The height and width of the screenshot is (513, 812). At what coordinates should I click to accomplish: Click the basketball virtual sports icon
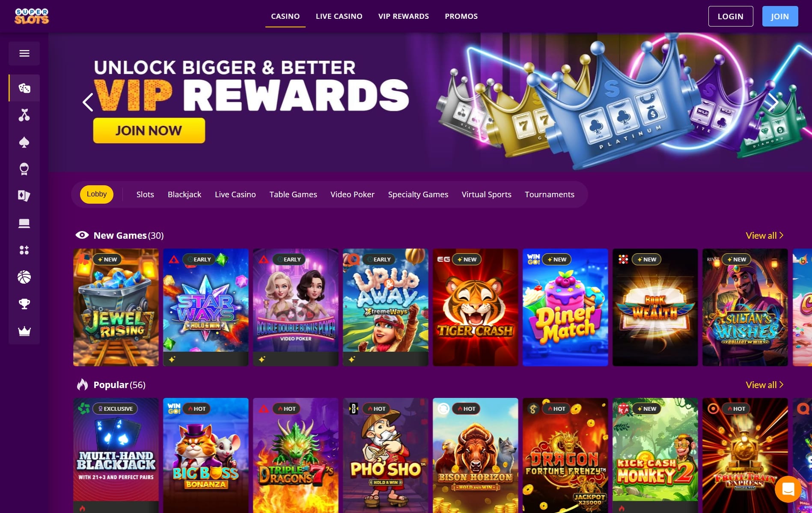[x=24, y=277]
